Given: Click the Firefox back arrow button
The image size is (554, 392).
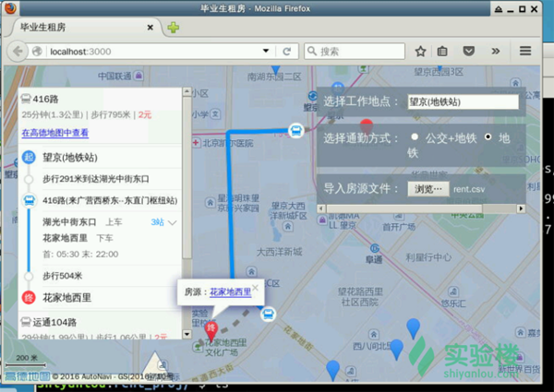Looking at the screenshot, I should coord(18,52).
